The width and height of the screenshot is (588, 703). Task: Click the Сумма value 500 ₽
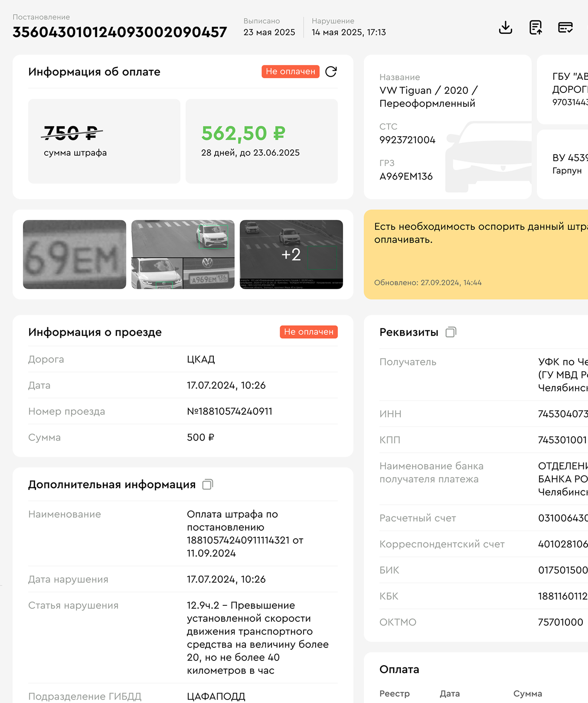coord(200,437)
